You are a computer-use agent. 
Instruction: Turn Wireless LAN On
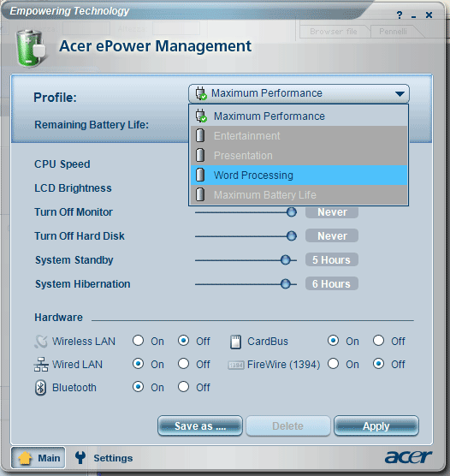(x=138, y=341)
